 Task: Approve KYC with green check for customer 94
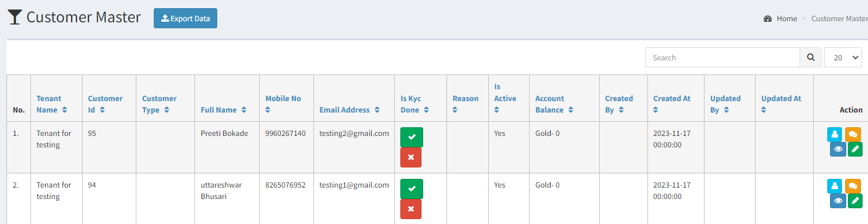(x=411, y=189)
